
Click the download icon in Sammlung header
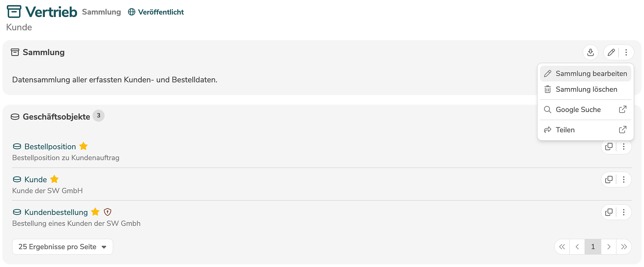point(590,52)
